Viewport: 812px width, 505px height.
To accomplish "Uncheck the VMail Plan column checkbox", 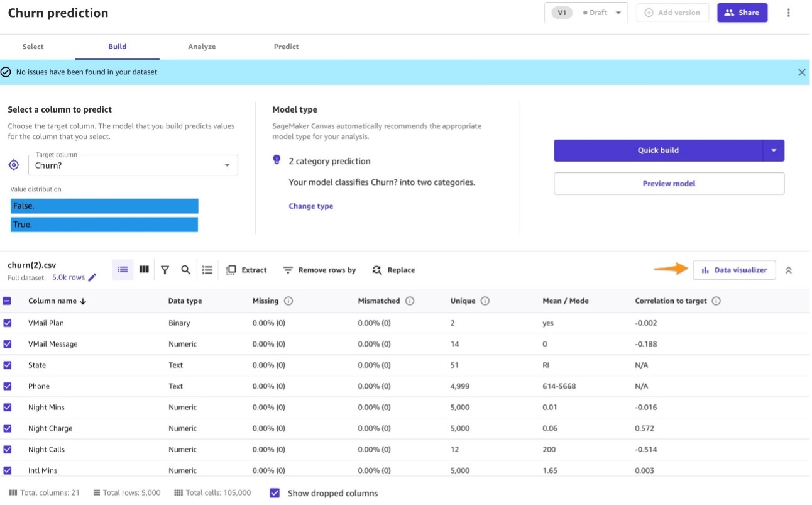I will [8, 323].
